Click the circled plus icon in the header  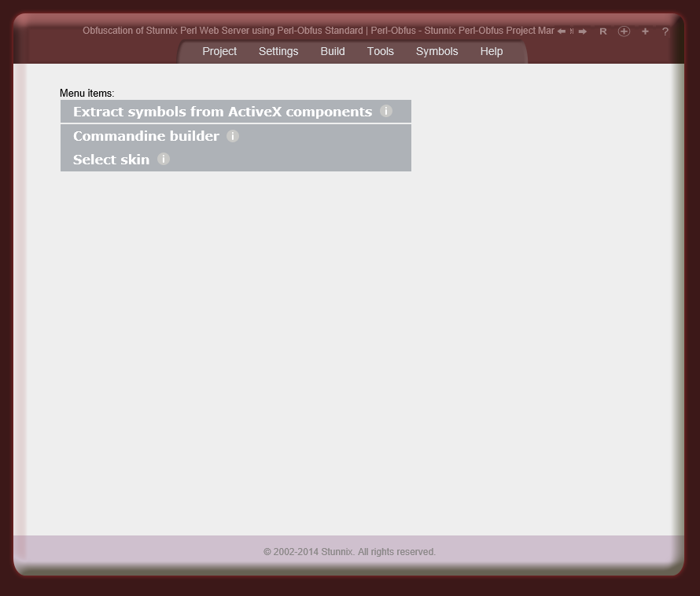pyautogui.click(x=624, y=31)
